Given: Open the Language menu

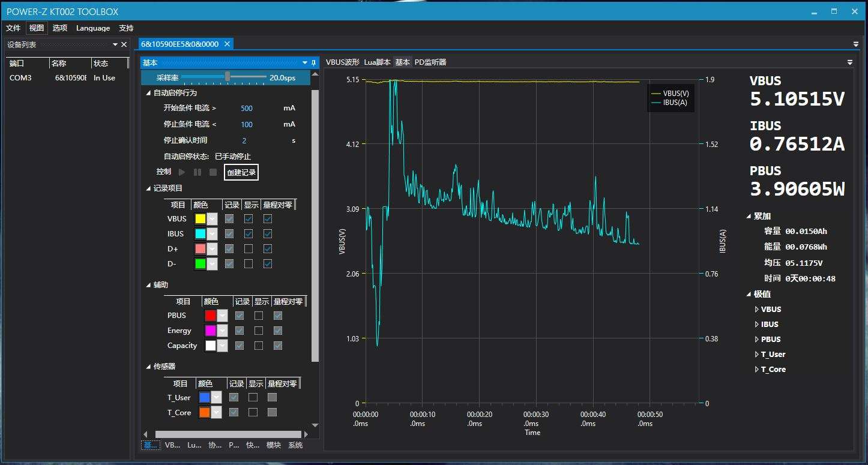Looking at the screenshot, I should pos(93,28).
